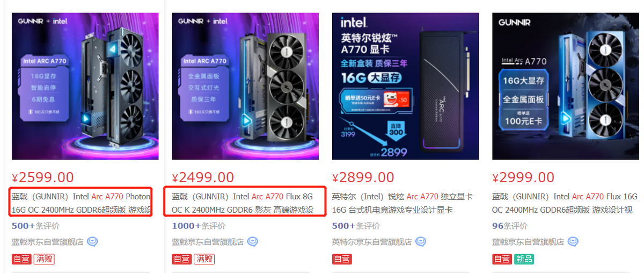This screenshot has height=273, width=644.
Task: Open Intel 锐炫 A770 显卡 product image
Action: click(405, 86)
